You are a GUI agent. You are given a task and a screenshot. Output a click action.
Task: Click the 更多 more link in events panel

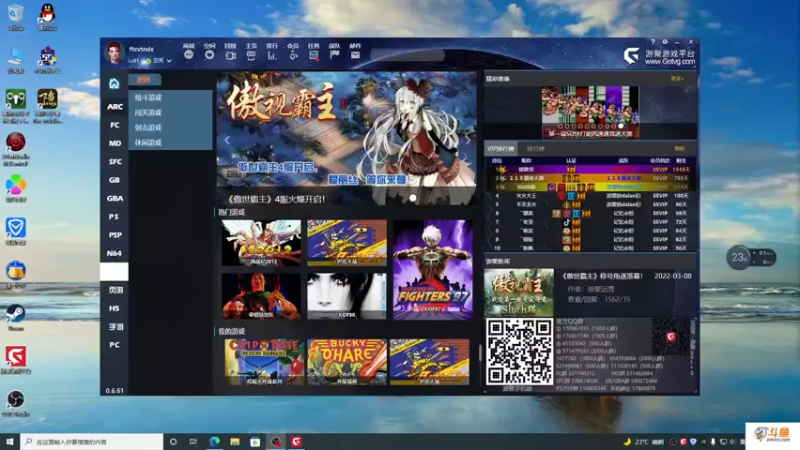pos(677,79)
